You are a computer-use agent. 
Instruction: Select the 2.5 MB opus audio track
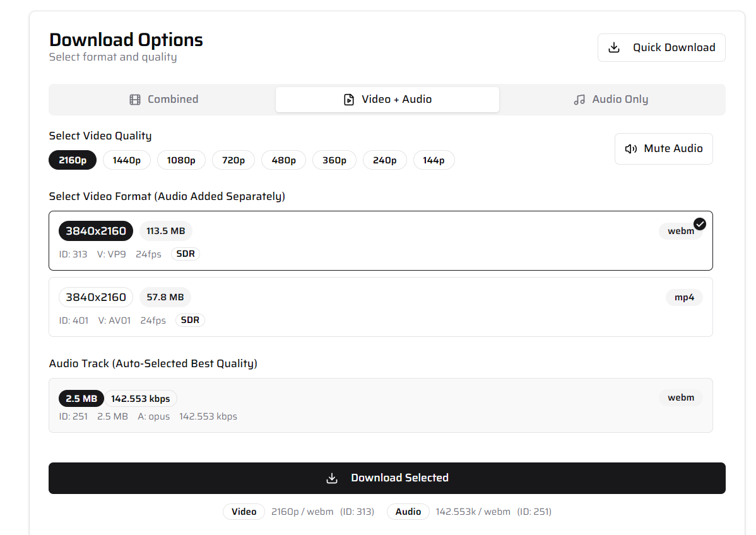[x=381, y=406]
